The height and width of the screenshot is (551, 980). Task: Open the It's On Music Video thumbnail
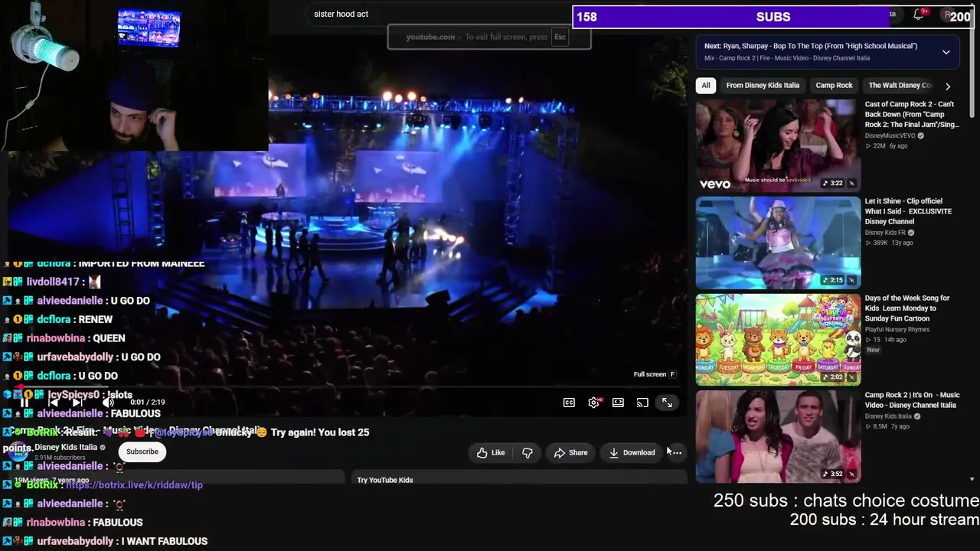tap(778, 437)
